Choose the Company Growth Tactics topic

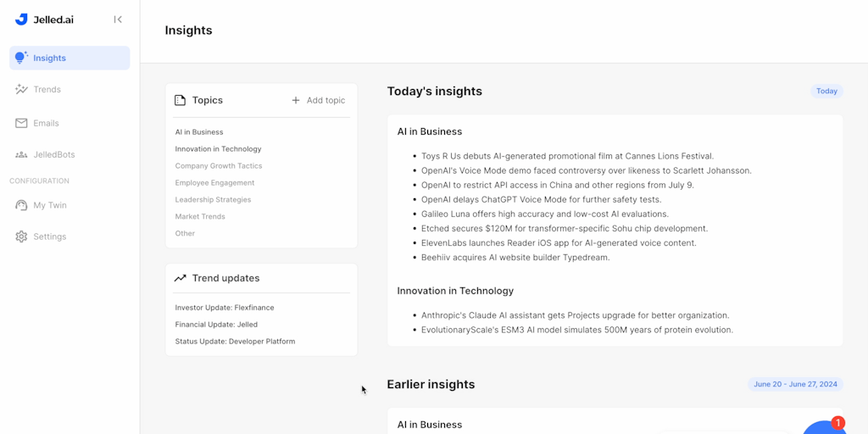click(x=219, y=166)
